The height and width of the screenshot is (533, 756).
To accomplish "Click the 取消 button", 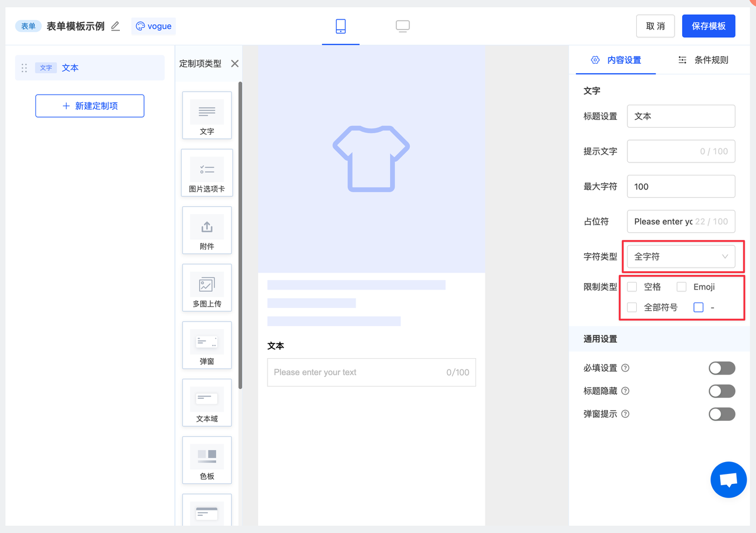I will point(656,26).
